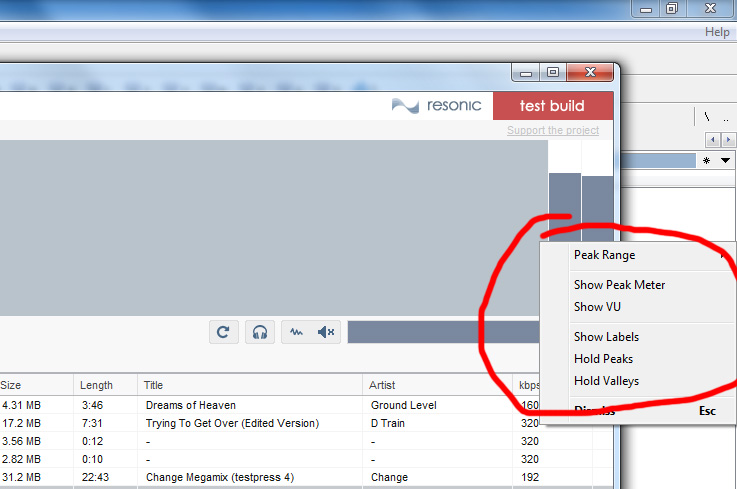737x489 pixels.
Task: Expand the Peak Range submenu
Action: coord(604,255)
